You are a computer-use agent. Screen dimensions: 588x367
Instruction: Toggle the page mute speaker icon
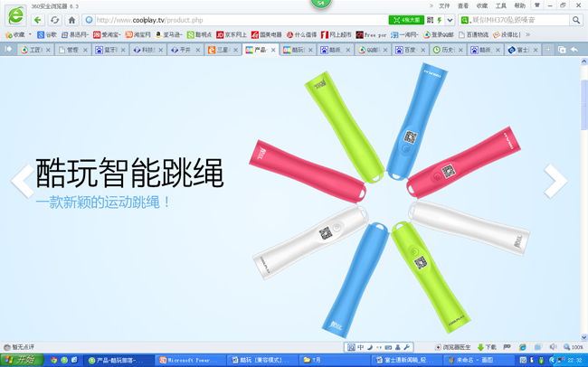553,347
